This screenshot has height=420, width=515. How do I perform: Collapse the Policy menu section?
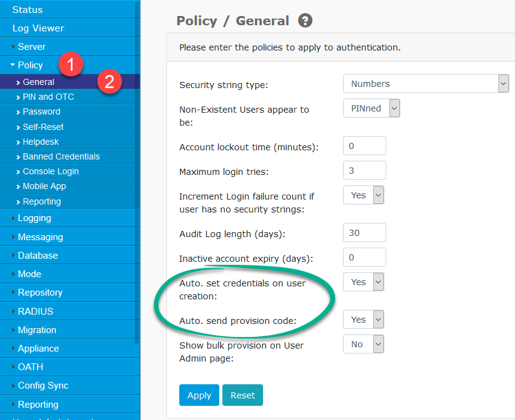click(x=30, y=65)
